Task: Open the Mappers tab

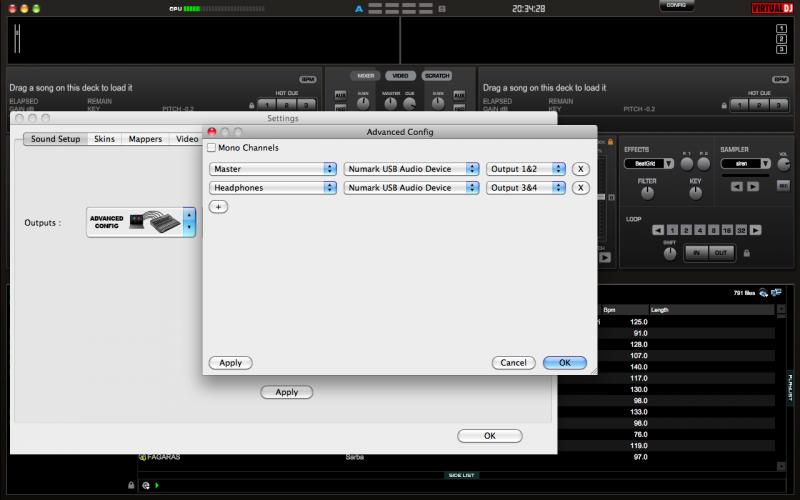Action: [x=145, y=139]
